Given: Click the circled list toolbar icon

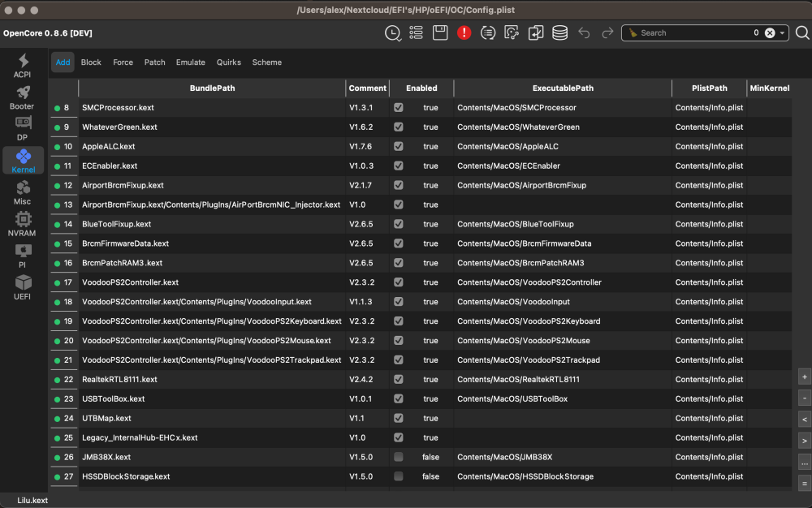Looking at the screenshot, I should (488, 33).
